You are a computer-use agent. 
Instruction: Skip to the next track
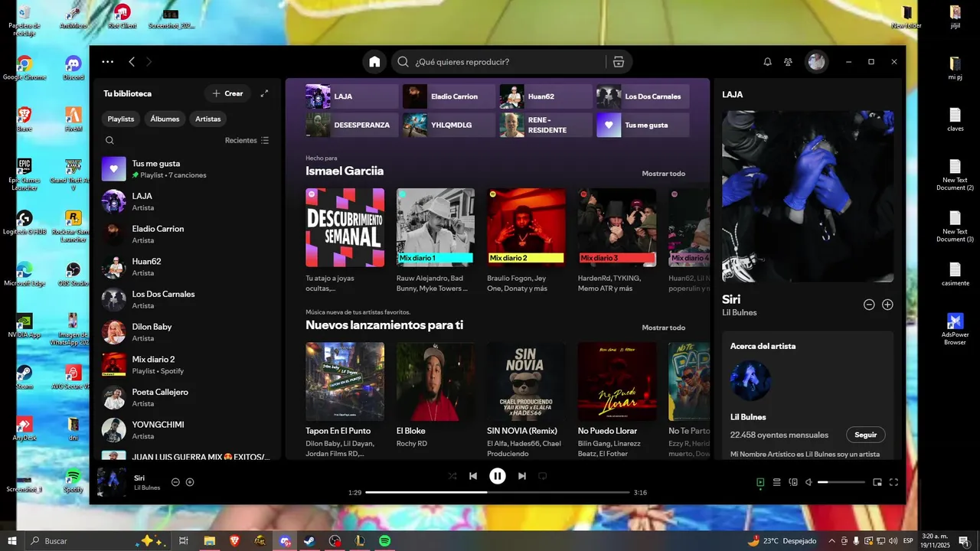[x=522, y=476]
